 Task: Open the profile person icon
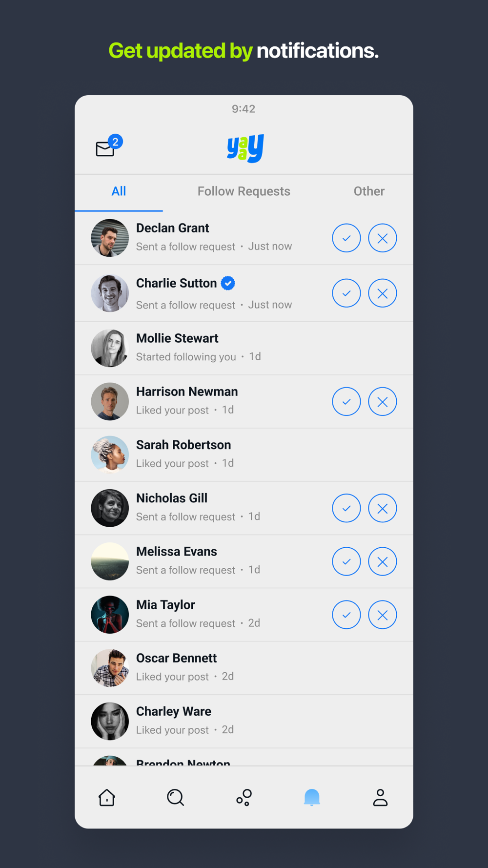[380, 798]
